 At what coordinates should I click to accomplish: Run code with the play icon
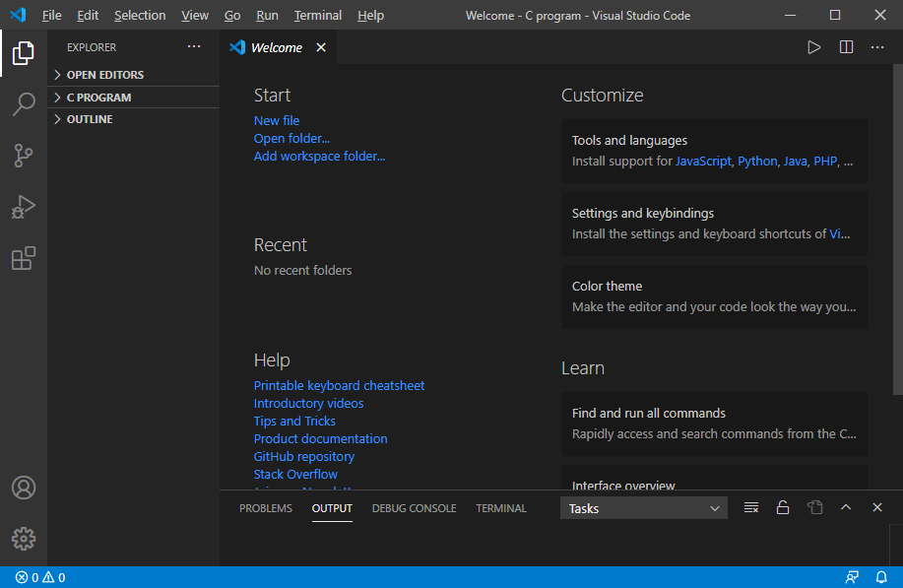[813, 47]
